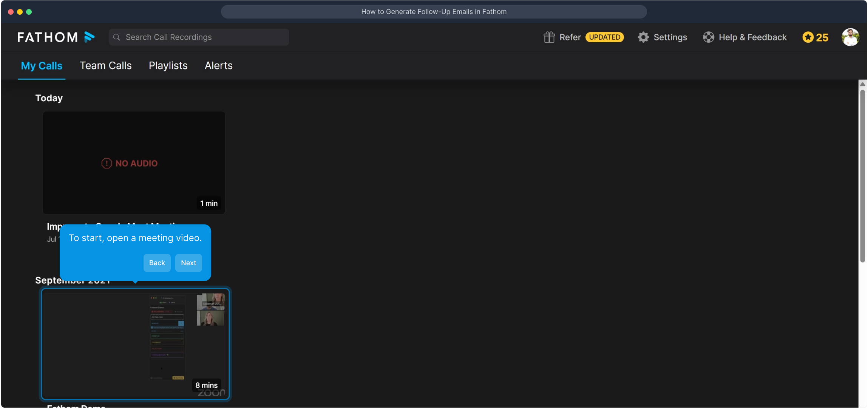Click the 25 points counter

click(822, 37)
